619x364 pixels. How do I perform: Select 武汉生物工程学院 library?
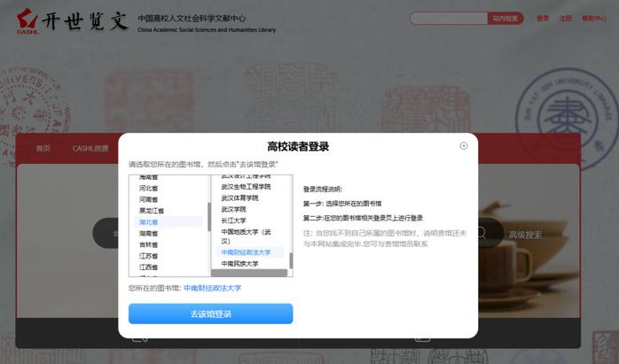(246, 187)
